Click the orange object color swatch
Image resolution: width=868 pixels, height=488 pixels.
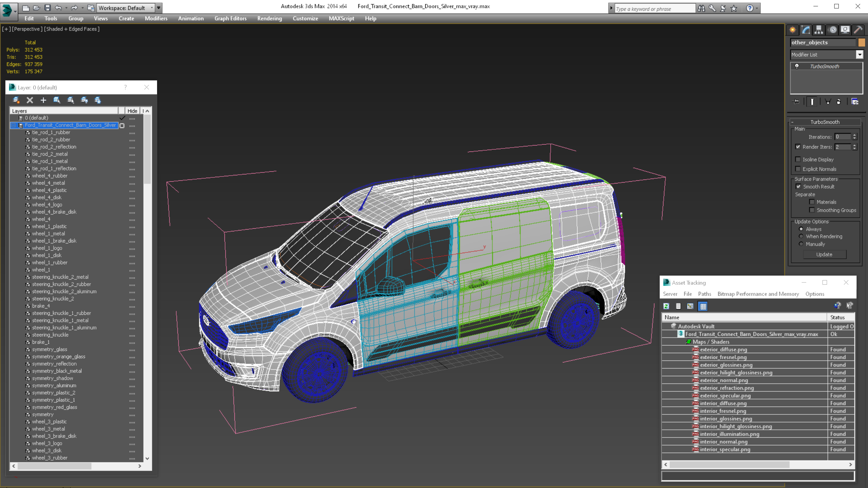point(861,42)
